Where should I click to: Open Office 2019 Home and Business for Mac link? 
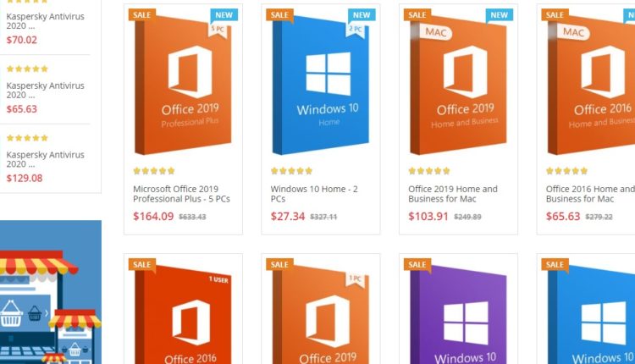(453, 194)
